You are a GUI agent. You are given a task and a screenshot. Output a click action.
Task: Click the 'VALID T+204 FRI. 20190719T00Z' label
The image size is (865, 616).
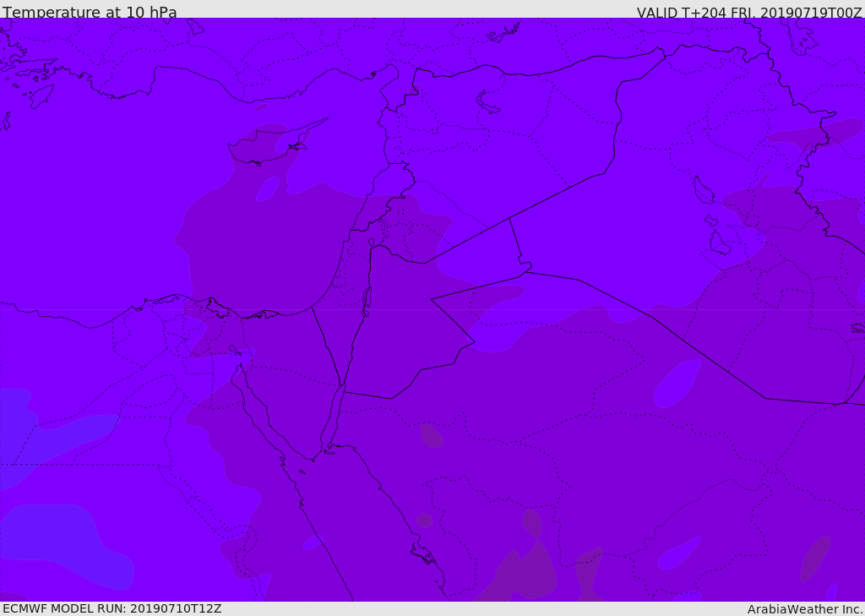pos(750,12)
